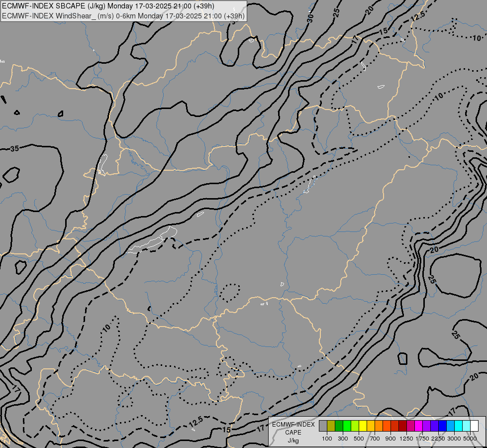The image size is (487, 448).
Task: Pick the amber legend swatch
Action: coord(371,426)
